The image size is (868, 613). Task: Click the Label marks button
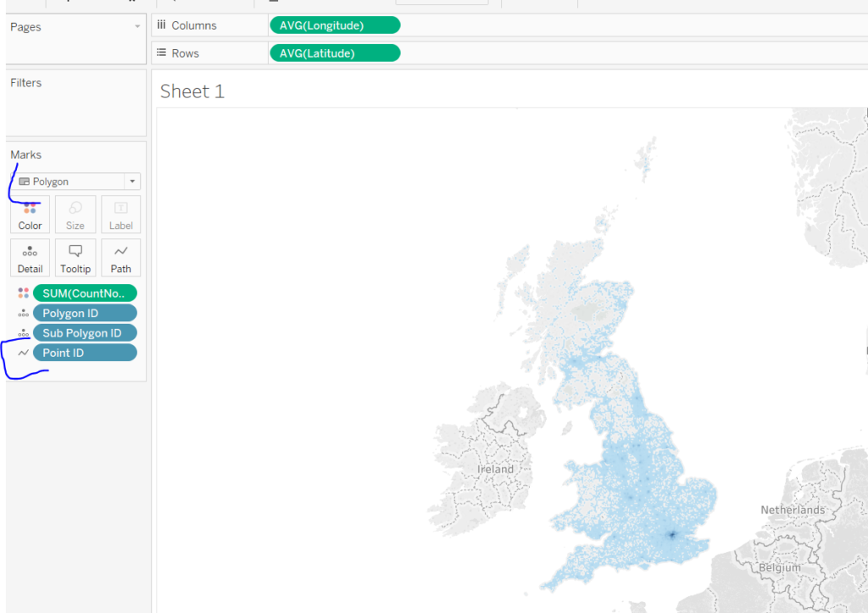121,215
